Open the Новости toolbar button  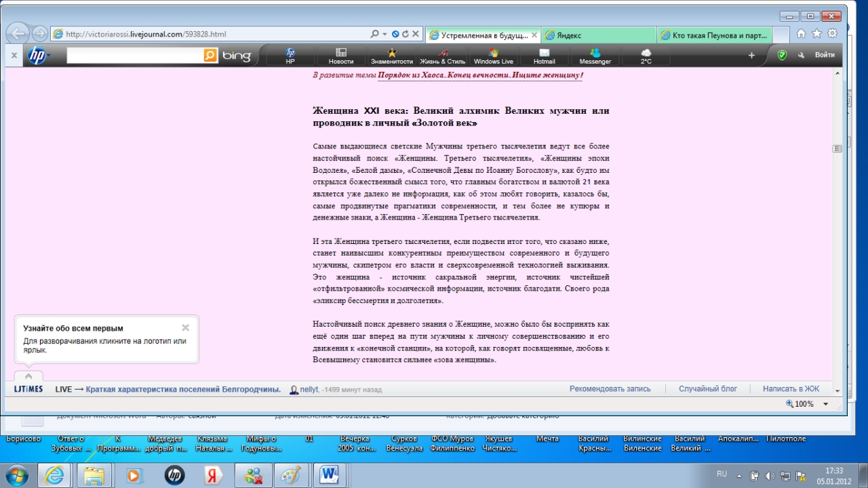tap(341, 56)
